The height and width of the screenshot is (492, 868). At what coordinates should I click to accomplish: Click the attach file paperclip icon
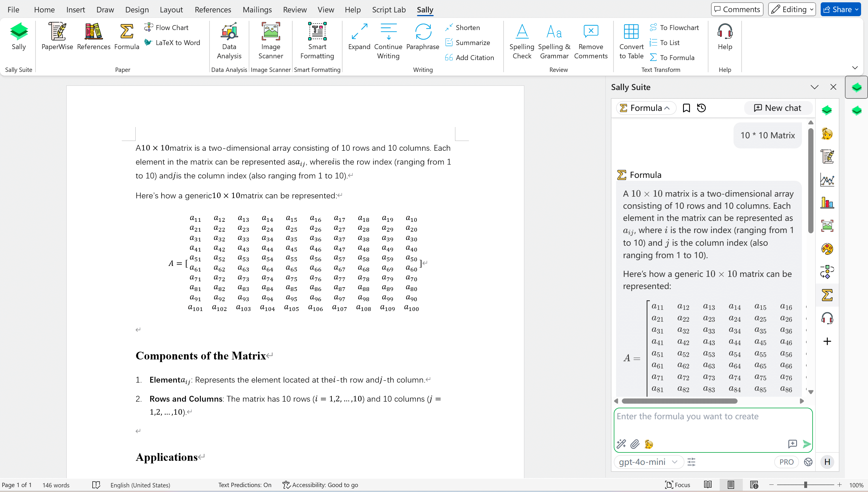tap(635, 444)
